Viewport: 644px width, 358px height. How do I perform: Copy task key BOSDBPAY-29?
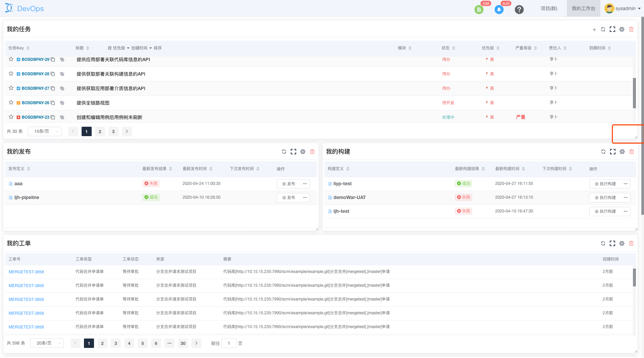[x=53, y=59]
